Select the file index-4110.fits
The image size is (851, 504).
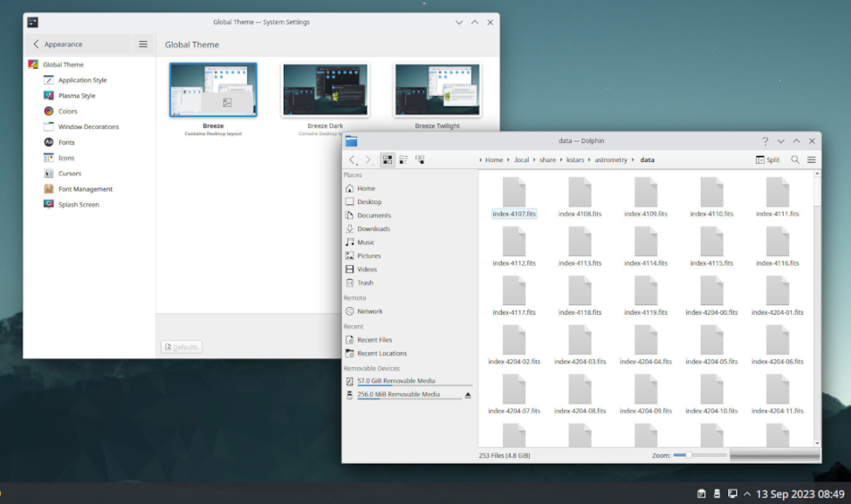[x=711, y=198]
